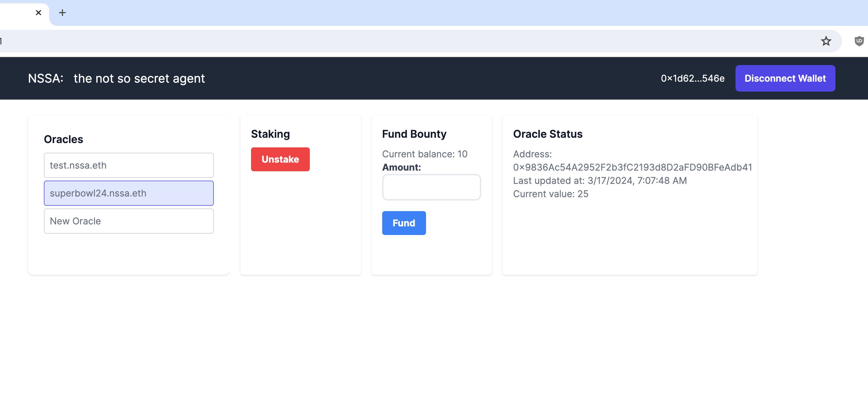Click the NSSA site title text
868x393 pixels.
coord(116,78)
